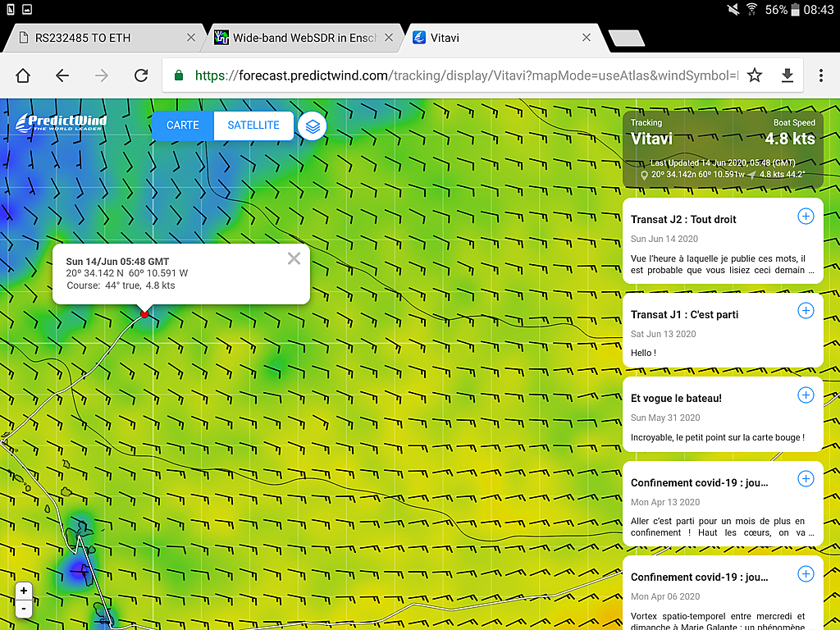Image resolution: width=840 pixels, height=630 pixels.
Task: Switch map to SATELLITE mode
Action: point(253,126)
